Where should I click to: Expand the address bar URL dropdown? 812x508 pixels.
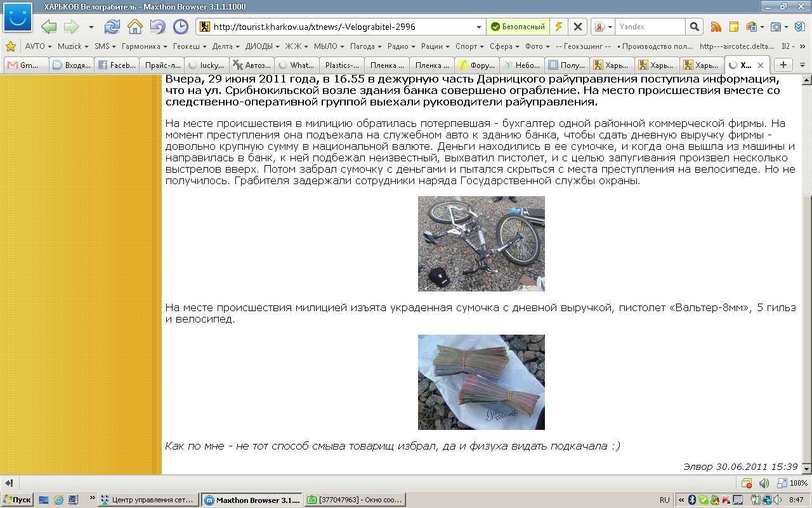pyautogui.click(x=479, y=27)
